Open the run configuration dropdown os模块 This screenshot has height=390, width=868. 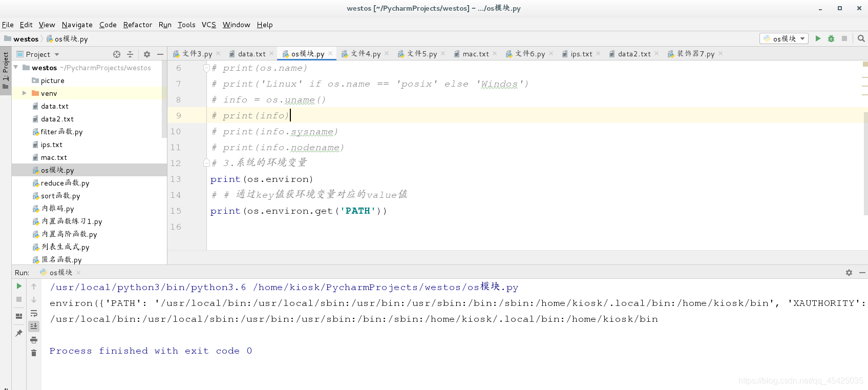(784, 38)
